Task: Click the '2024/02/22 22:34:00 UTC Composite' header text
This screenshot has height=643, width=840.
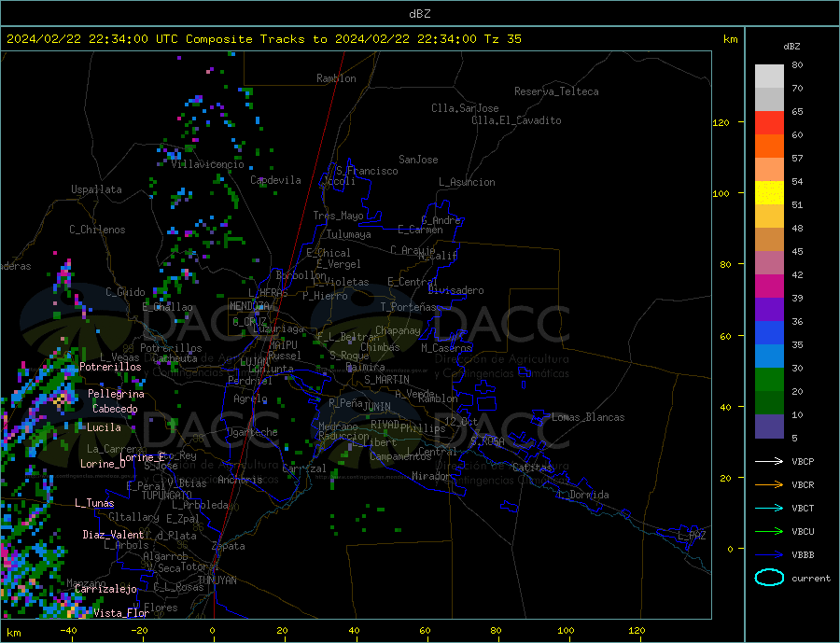Action: click(x=130, y=39)
